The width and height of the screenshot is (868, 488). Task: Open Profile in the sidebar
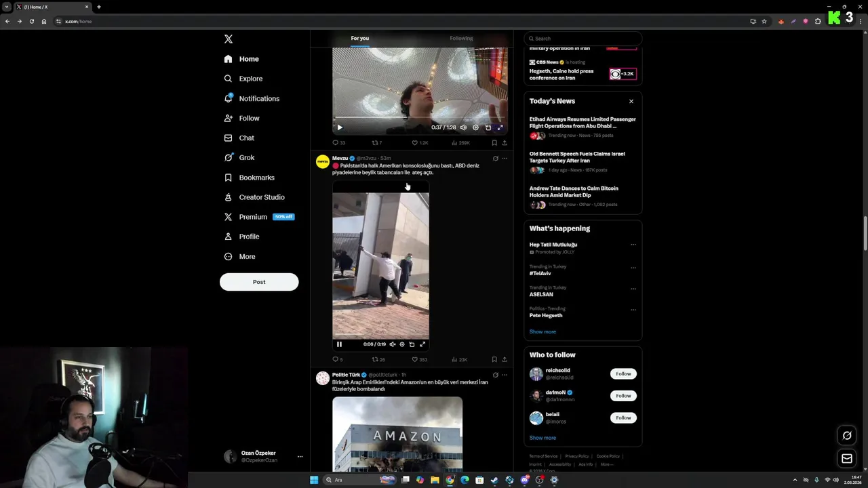point(242,237)
